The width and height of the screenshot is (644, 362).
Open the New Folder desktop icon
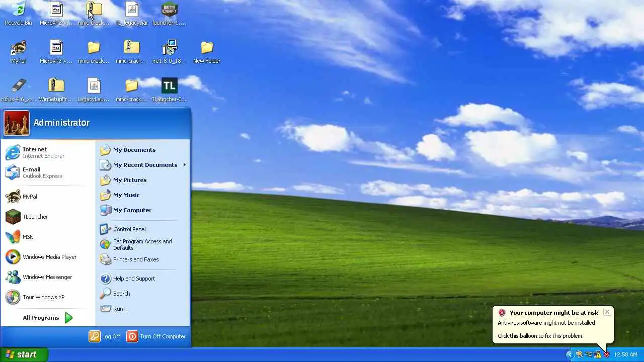tap(207, 52)
